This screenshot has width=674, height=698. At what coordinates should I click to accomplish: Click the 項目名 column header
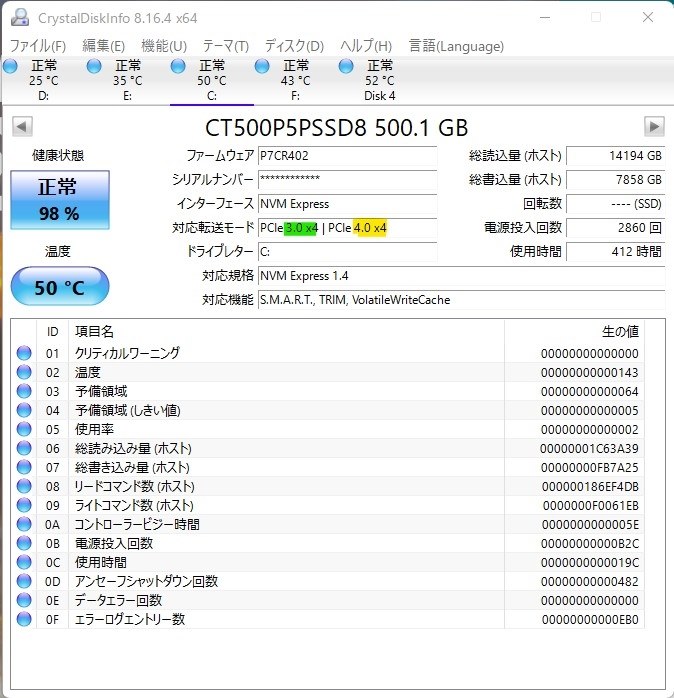click(x=287, y=332)
